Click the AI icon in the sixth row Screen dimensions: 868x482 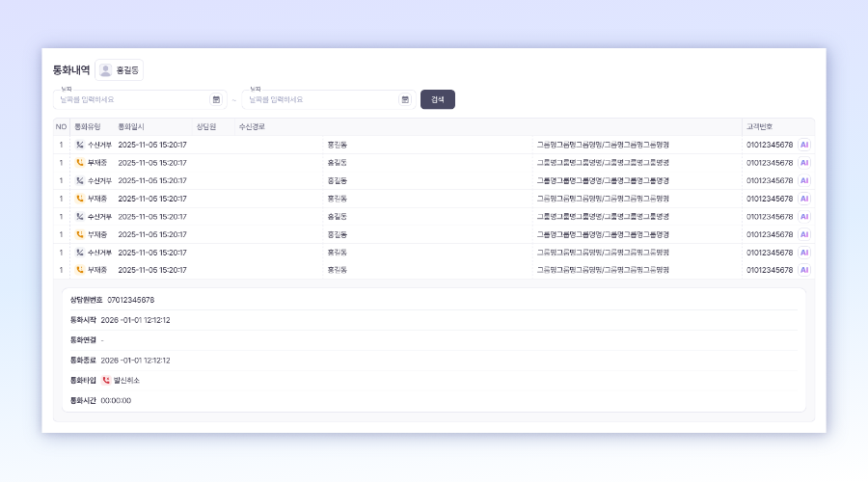pyautogui.click(x=804, y=234)
